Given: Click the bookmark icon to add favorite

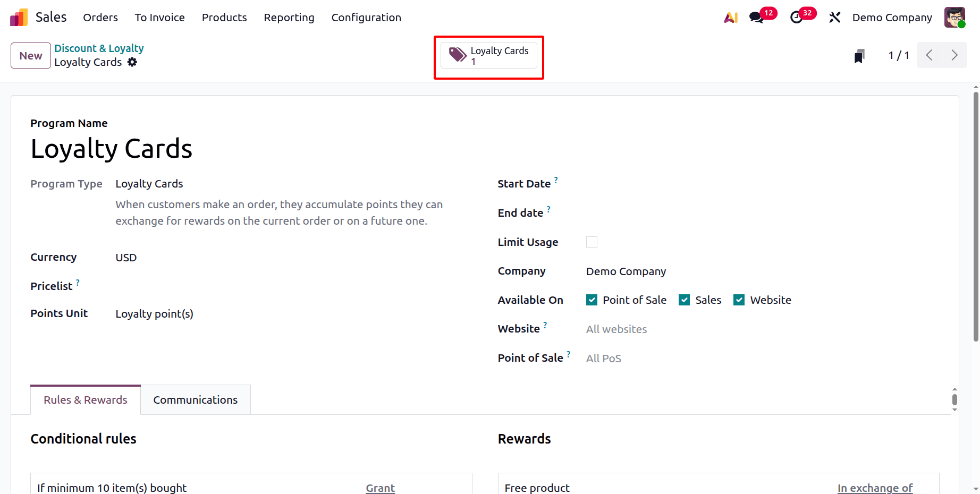Looking at the screenshot, I should pos(859,55).
